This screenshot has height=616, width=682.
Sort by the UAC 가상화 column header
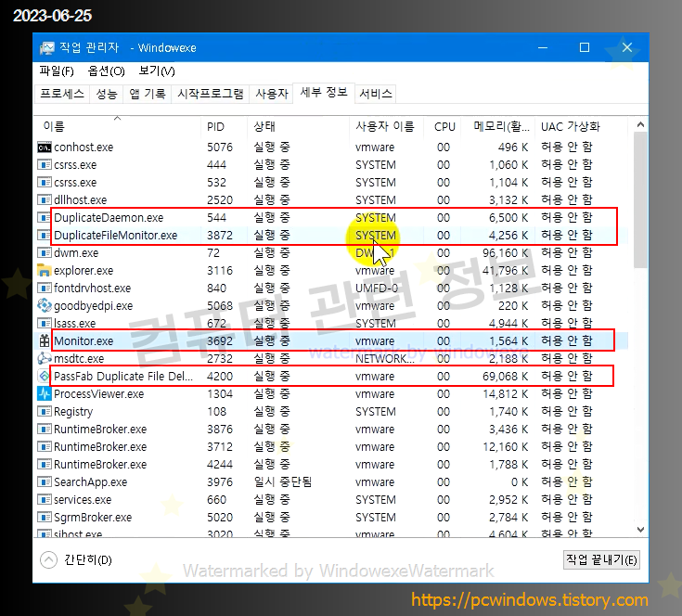pos(581,126)
